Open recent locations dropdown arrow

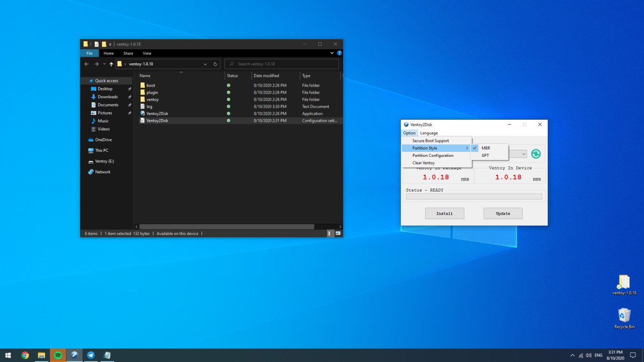104,64
